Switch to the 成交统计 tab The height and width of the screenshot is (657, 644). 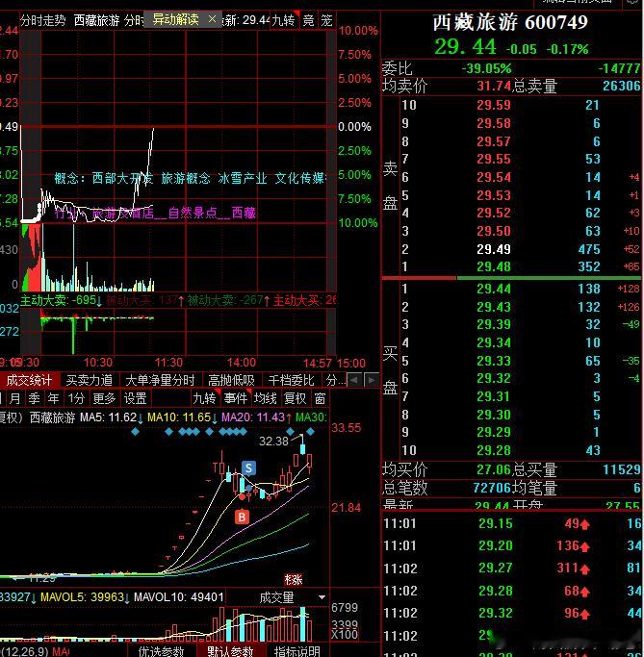coord(29,380)
